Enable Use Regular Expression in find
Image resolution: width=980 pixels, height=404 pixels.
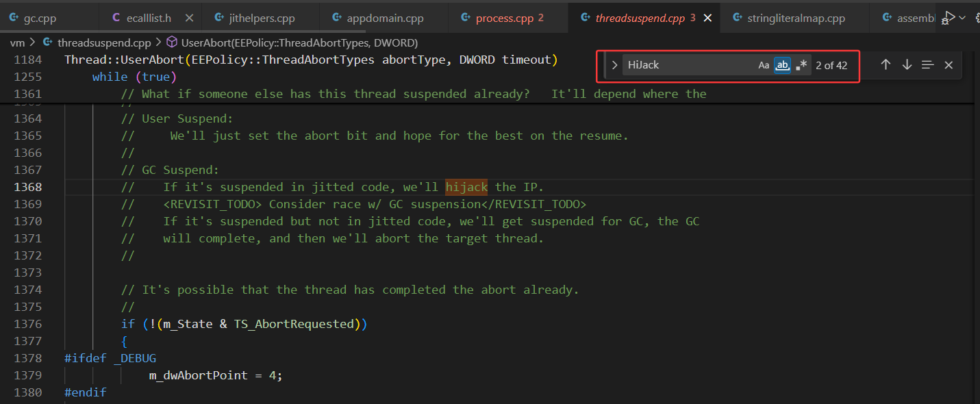coord(801,66)
